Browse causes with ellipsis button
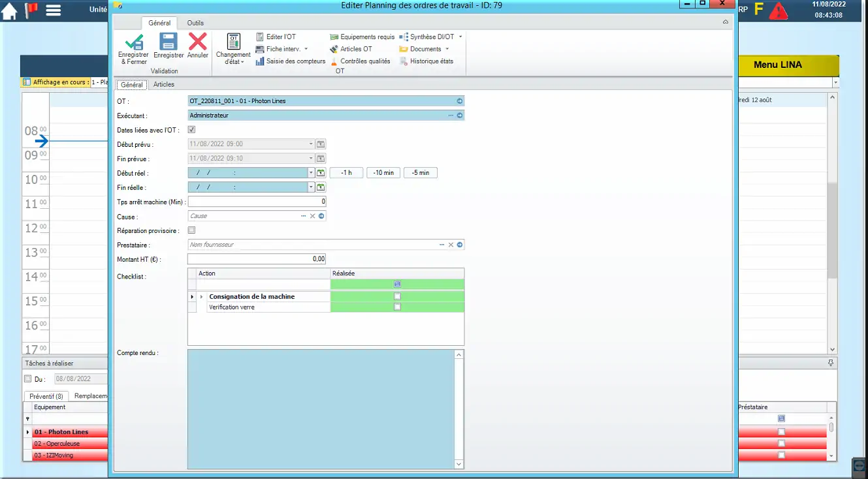 [x=304, y=216]
